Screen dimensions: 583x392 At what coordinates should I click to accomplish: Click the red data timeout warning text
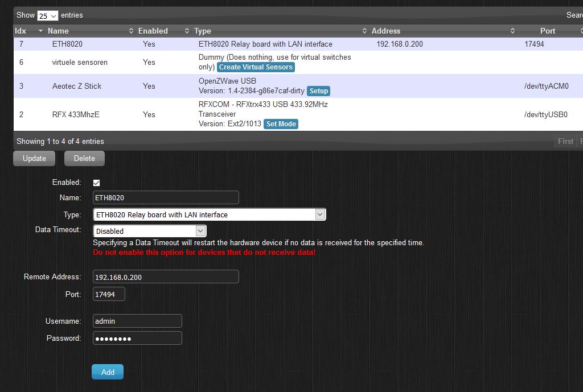[x=204, y=252]
